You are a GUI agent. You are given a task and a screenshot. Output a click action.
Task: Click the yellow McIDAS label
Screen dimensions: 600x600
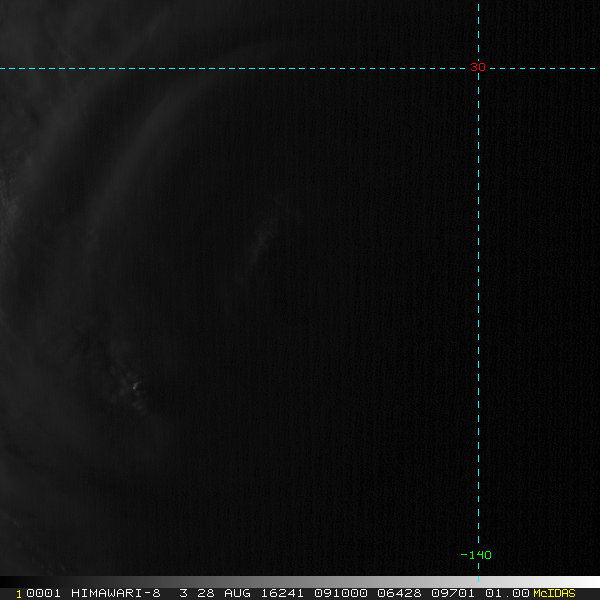[554, 593]
